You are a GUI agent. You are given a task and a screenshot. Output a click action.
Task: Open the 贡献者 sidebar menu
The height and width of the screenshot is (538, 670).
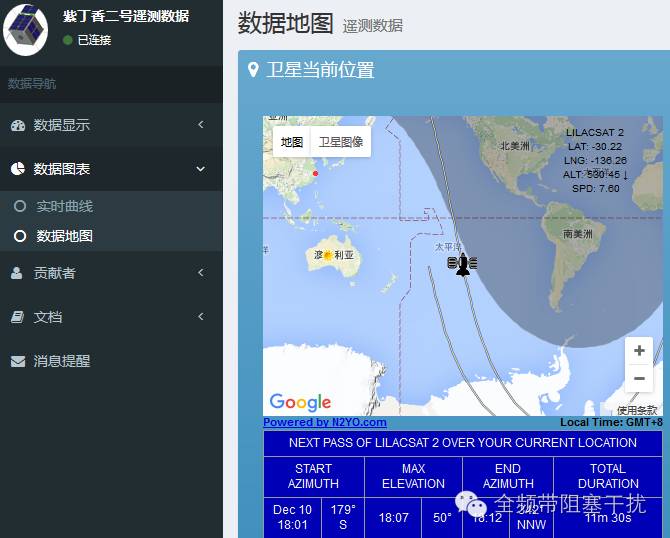(x=111, y=273)
